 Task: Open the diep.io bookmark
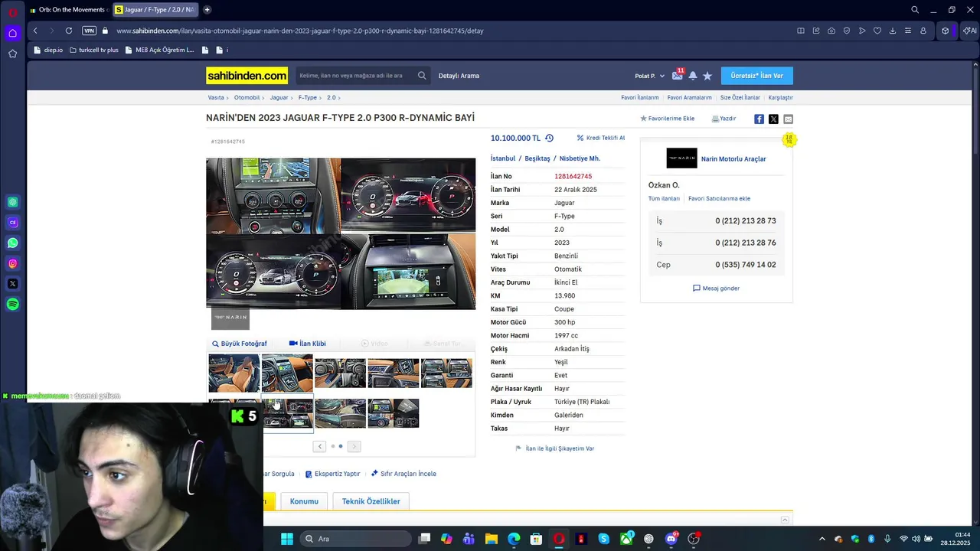click(48, 50)
